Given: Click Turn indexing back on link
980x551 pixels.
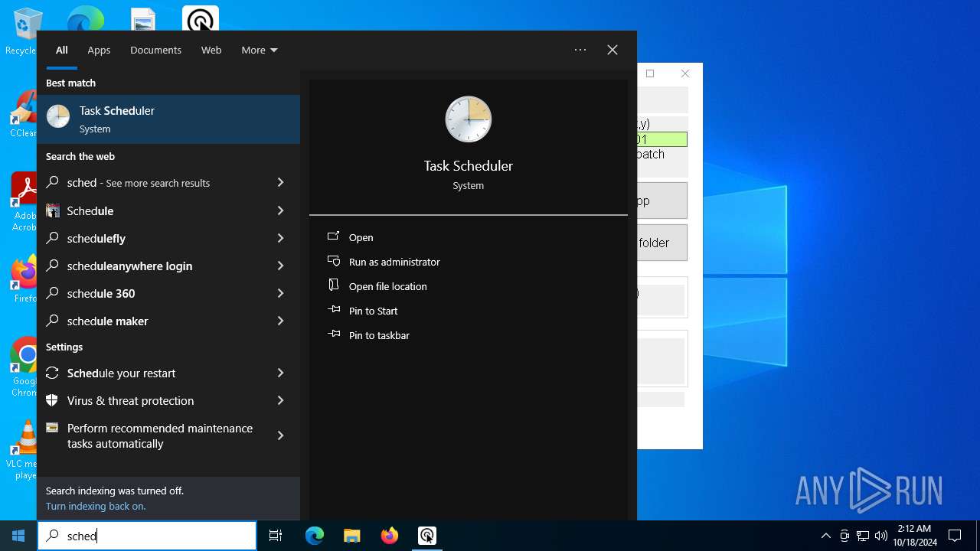Looking at the screenshot, I should pyautogui.click(x=96, y=506).
